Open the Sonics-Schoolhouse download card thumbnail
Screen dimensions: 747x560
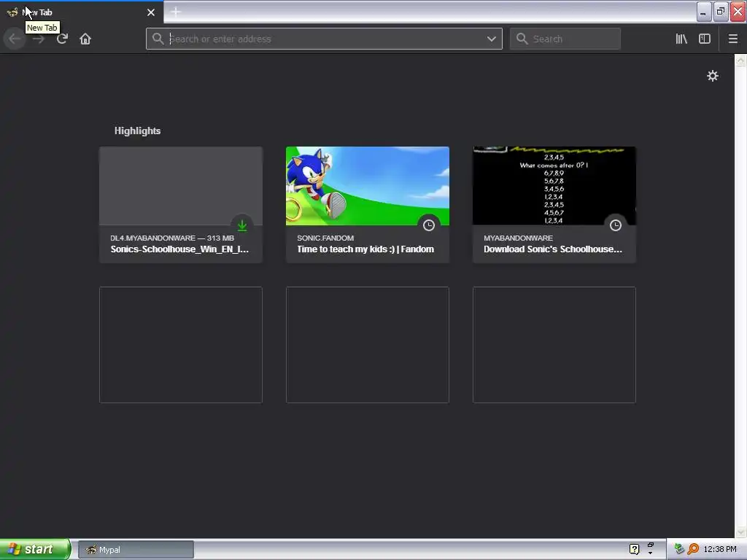click(x=181, y=186)
